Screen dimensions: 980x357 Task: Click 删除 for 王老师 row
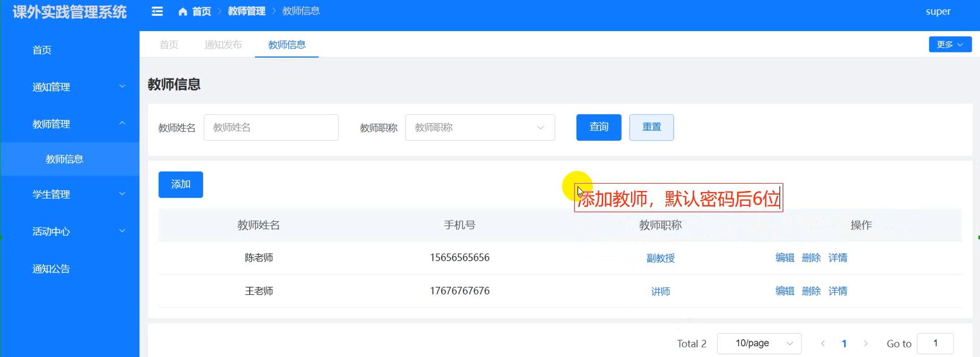(811, 291)
